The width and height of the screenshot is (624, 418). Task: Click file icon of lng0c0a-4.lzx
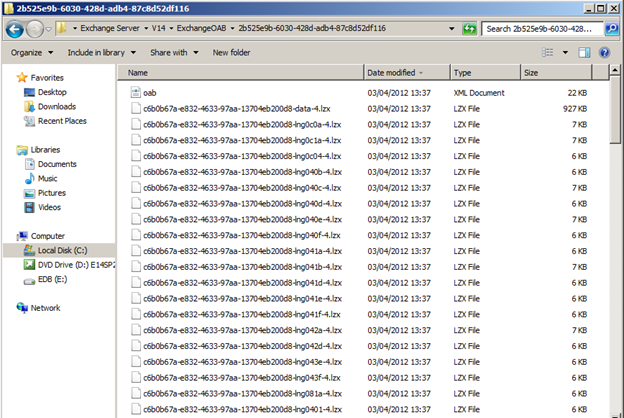[x=136, y=125]
